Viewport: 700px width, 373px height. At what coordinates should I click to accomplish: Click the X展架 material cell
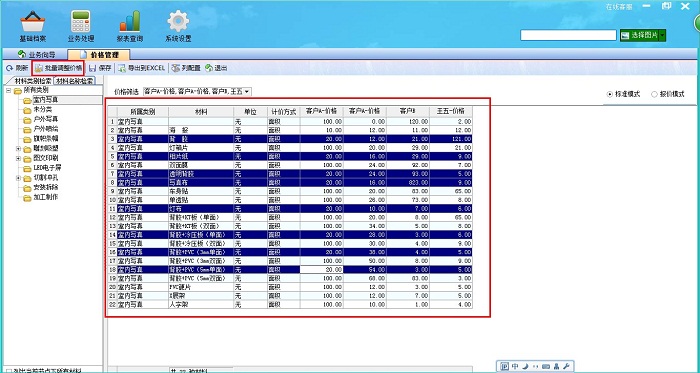201,296
